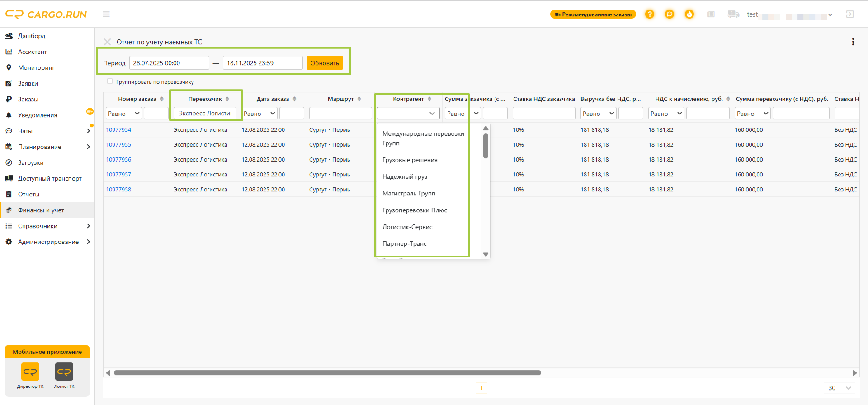
Task: Expand Справочники submenu
Action: click(88, 226)
